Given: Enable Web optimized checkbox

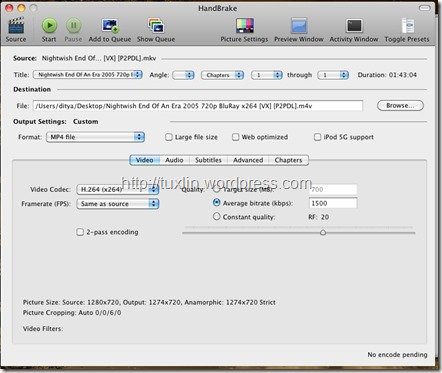Looking at the screenshot, I should click(235, 137).
